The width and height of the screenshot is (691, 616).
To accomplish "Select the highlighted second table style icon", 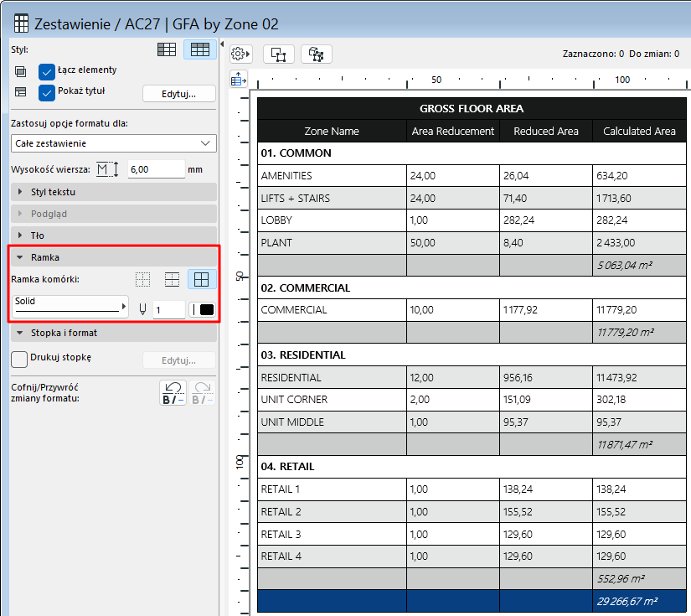I will click(x=200, y=50).
